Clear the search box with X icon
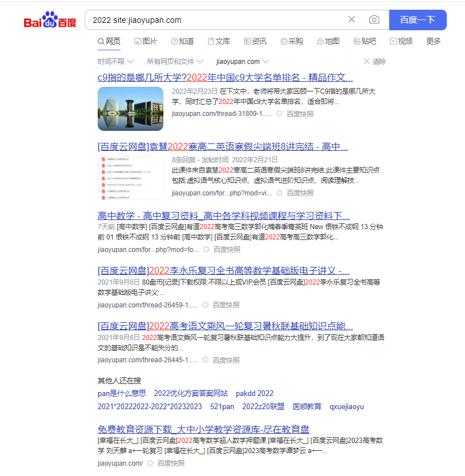465x476 pixels. [351, 20]
